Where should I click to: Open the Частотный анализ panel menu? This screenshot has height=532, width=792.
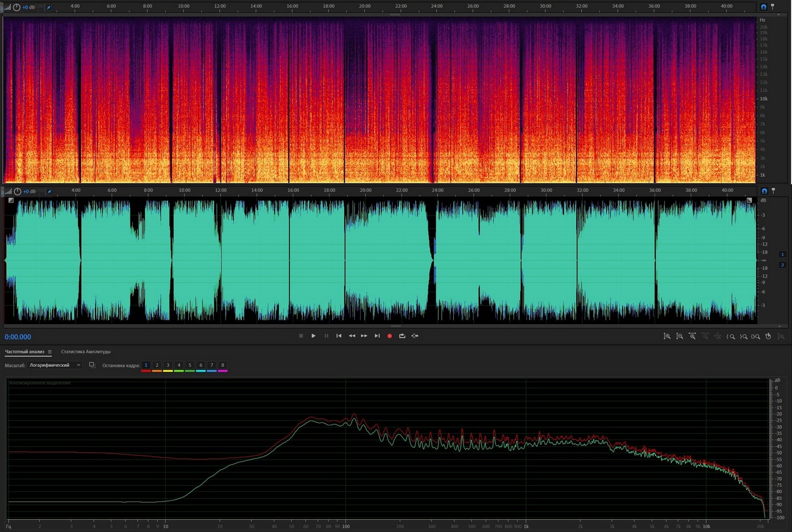(x=50, y=352)
